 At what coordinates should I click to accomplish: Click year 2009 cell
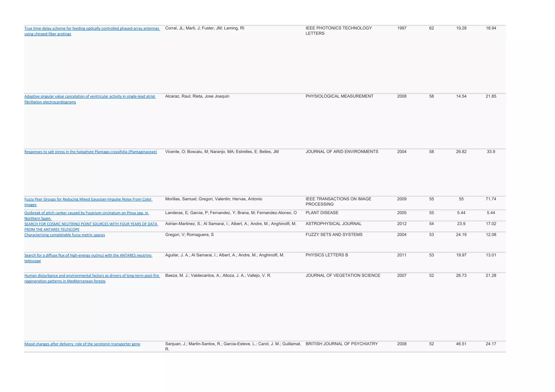pos(402,199)
